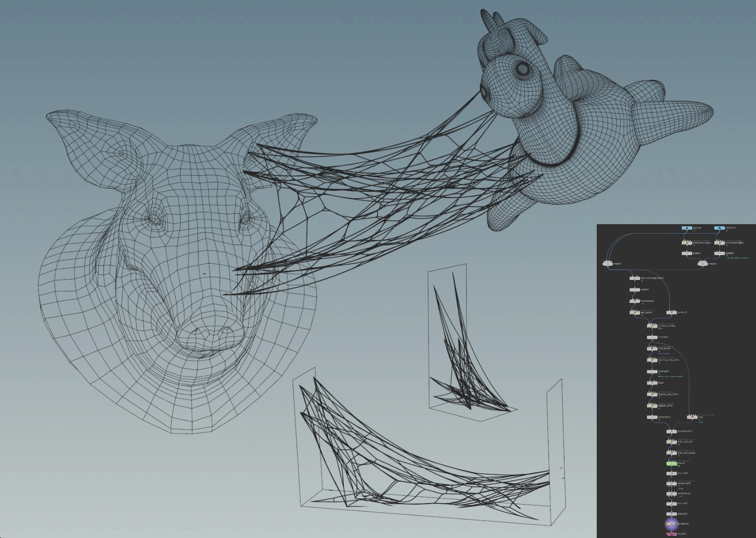Click the merge2 node
This screenshot has width=756, height=538.
click(x=608, y=264)
